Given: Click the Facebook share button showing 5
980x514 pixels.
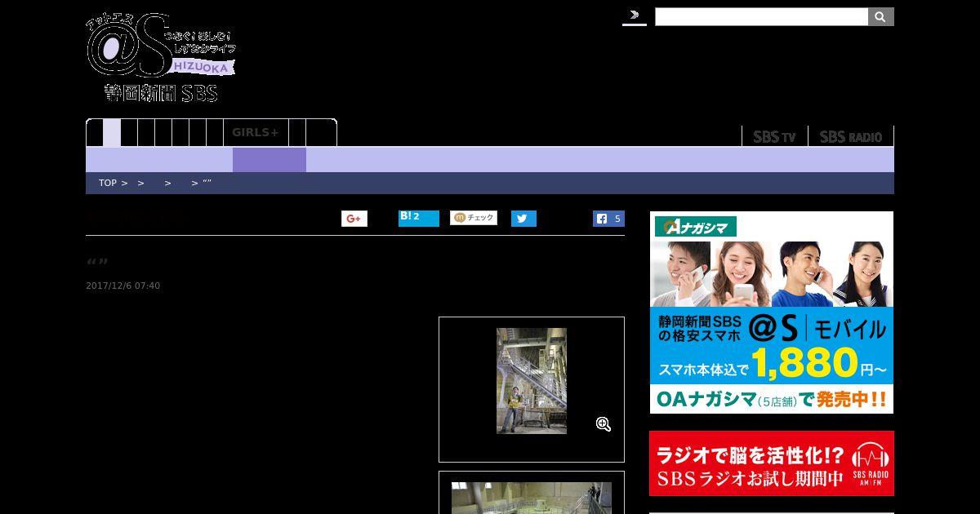Looking at the screenshot, I should click(x=608, y=219).
